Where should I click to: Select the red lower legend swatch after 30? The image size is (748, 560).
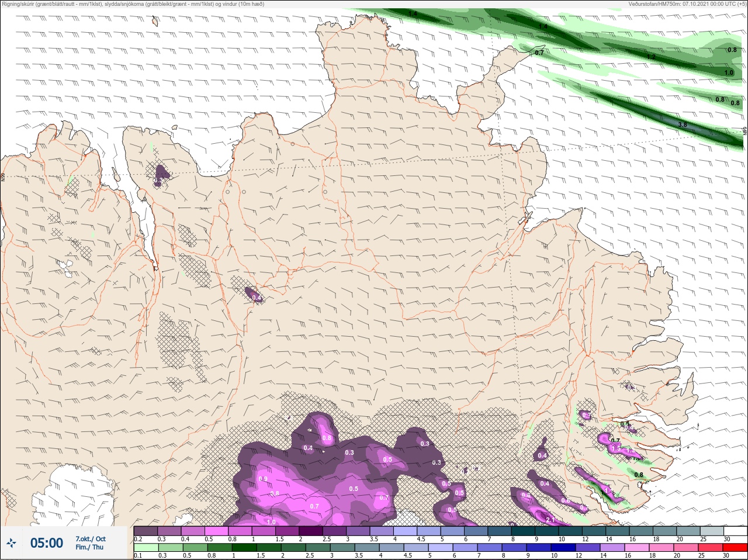coord(735,548)
